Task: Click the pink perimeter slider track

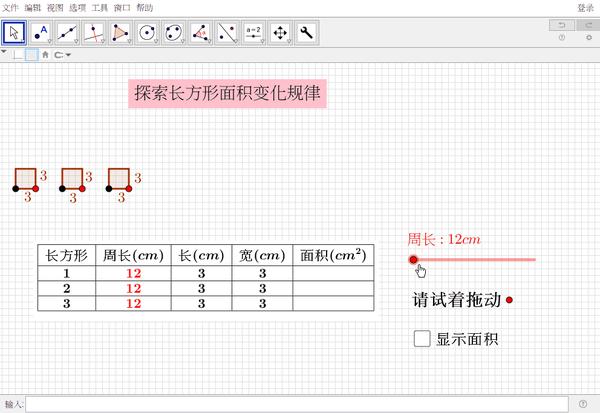Action: click(x=476, y=260)
